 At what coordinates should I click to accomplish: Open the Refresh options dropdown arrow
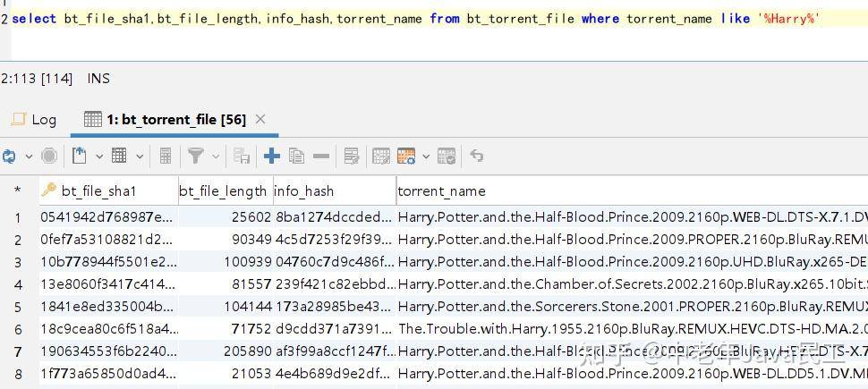[x=29, y=157]
